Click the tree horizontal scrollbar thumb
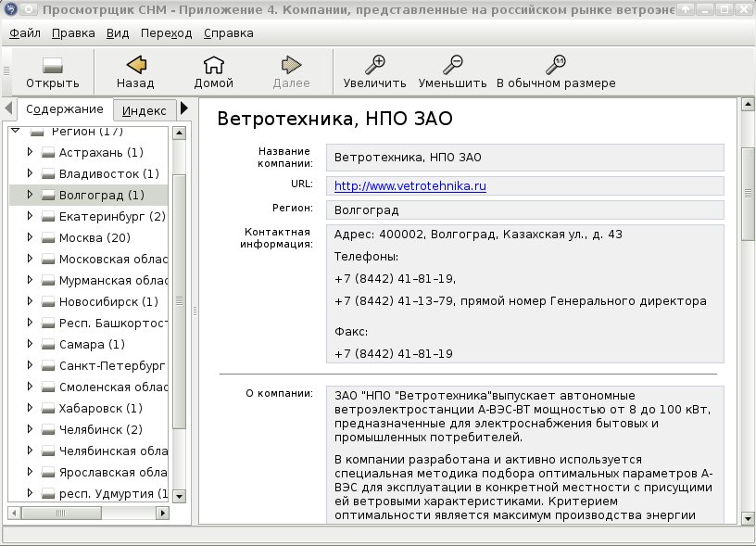Screen dimensions: 756x546 [x=61, y=513]
